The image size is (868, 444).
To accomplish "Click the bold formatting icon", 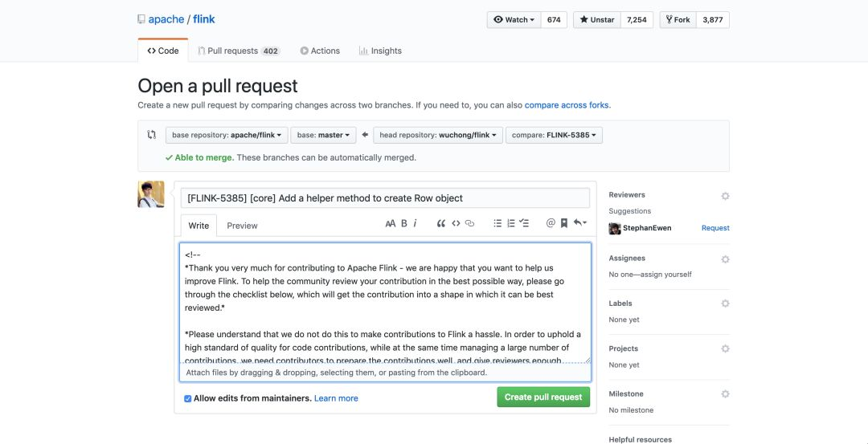I will click(x=404, y=223).
